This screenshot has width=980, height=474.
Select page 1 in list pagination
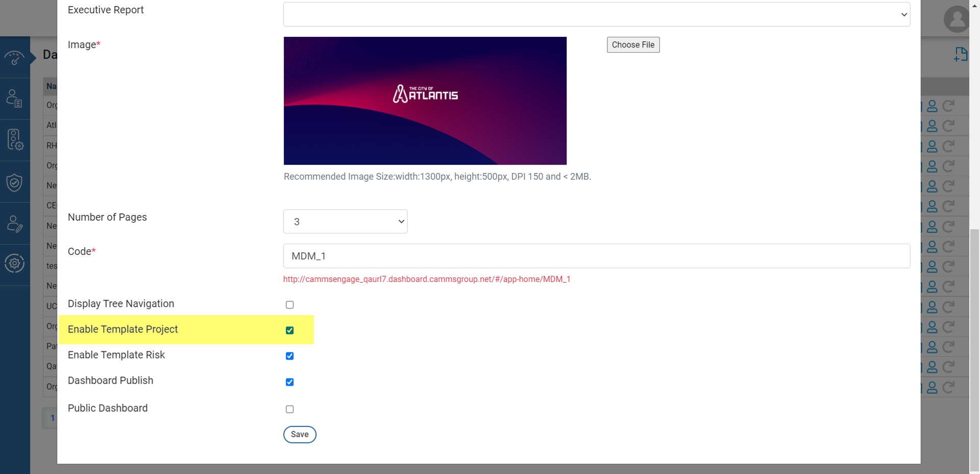tap(52, 418)
